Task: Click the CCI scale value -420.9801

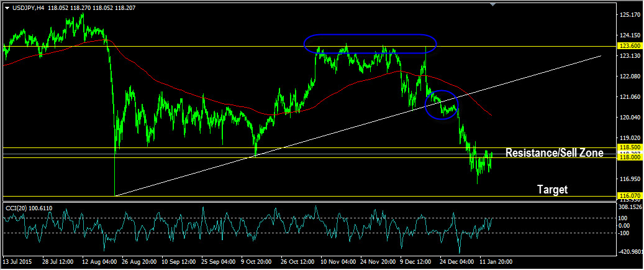Action: click(x=630, y=251)
